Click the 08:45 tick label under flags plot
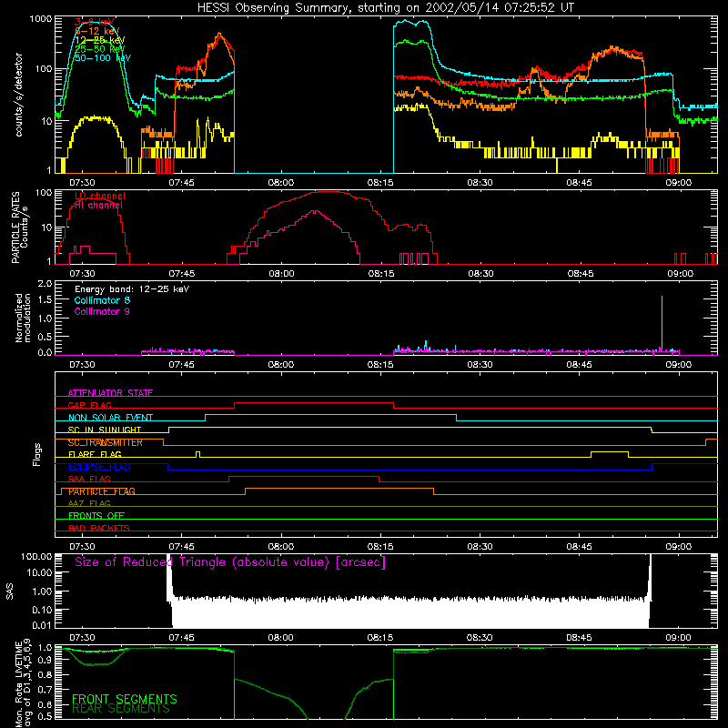728x728 pixels. click(x=580, y=547)
